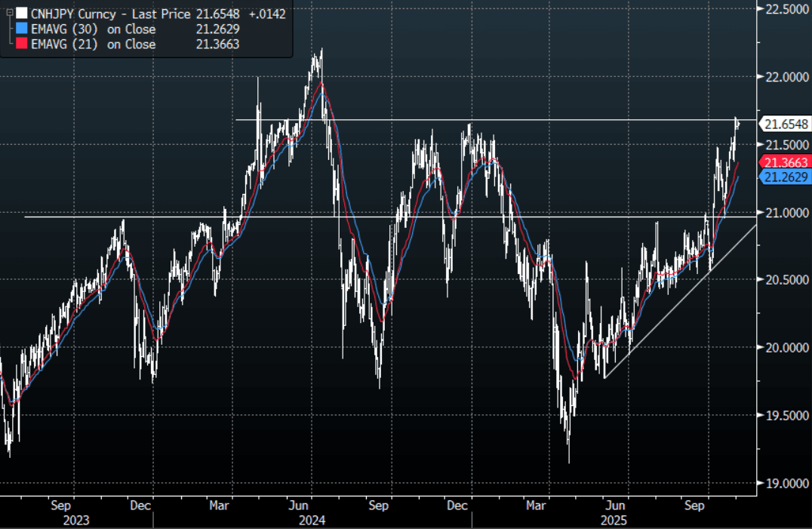Click the white CNHJPY series color swatch
This screenshot has height=529, width=812.
pos(23,14)
